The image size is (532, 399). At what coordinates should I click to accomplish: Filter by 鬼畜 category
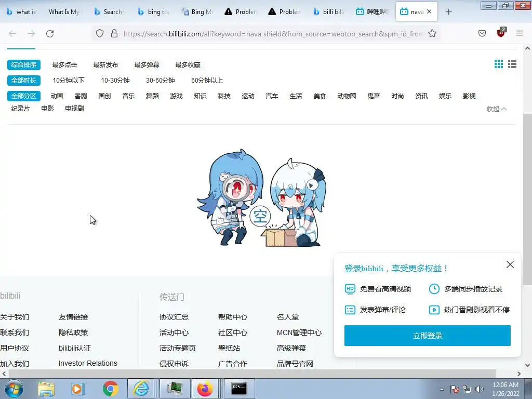point(374,96)
